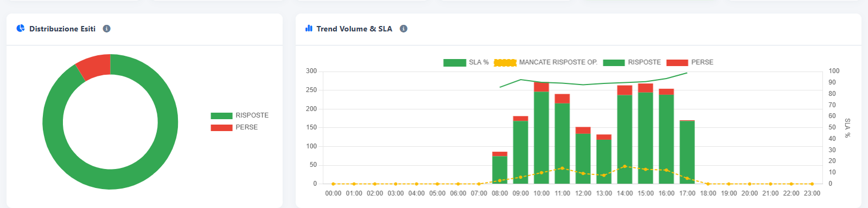
Task: Click the yellow data point at 23:00
Action: tap(812, 184)
